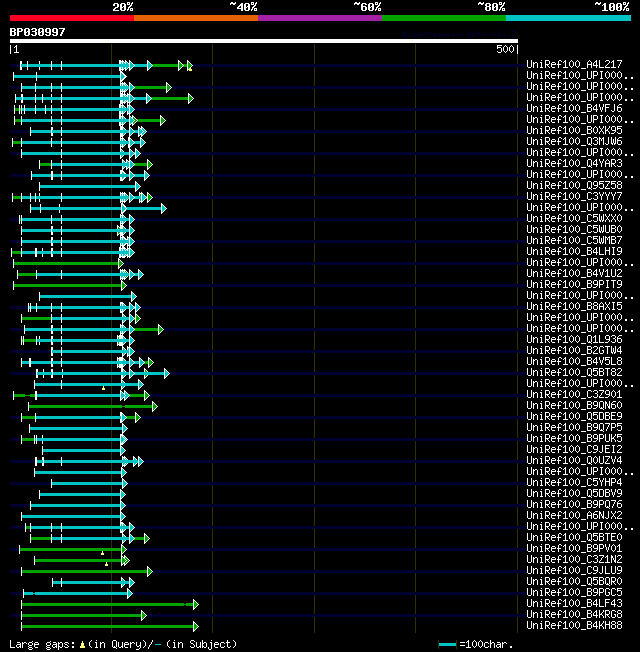The image size is (640, 652).
Task: Open hit UniRef100_B4VFJ6
Action: [x=574, y=109]
